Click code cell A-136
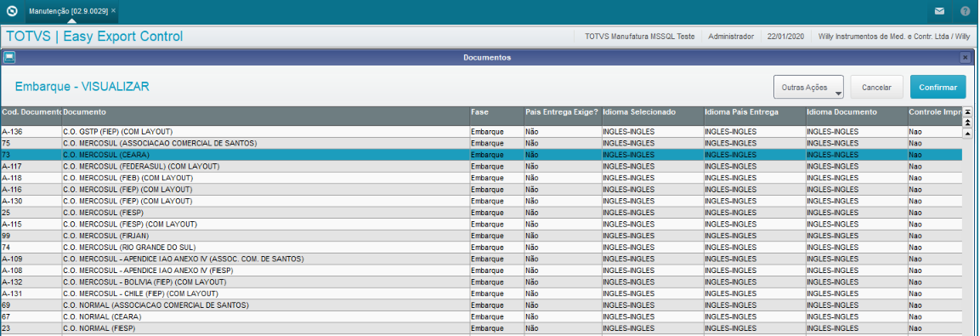This screenshot has width=980, height=336. (31, 132)
